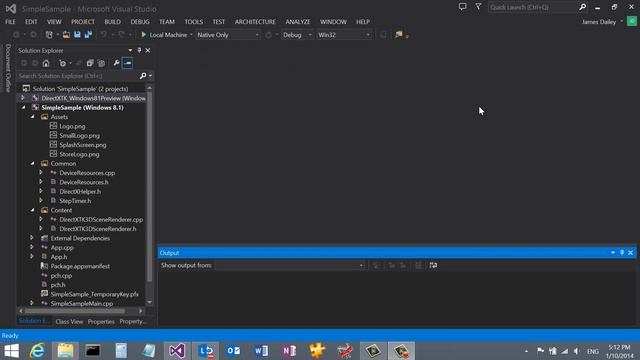This screenshot has height=360, width=640.
Task: Click the Solution Explorer Home icon
Action: tap(46, 63)
